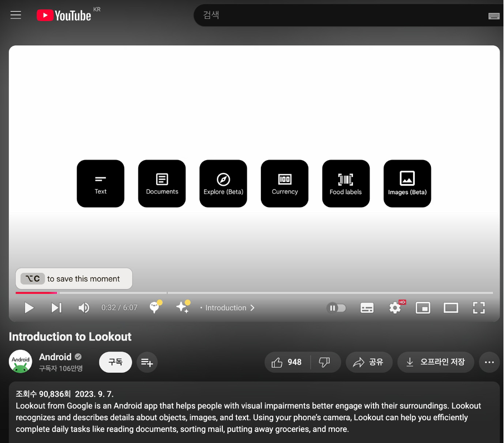This screenshot has height=443, width=504.
Task: Expand the Introduction chapter list
Action: tap(227, 308)
